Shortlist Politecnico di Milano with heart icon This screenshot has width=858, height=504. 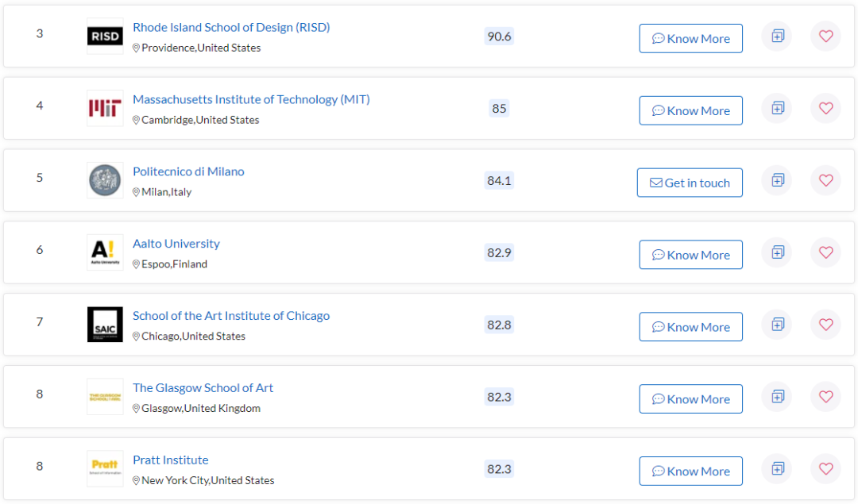pyautogui.click(x=825, y=180)
